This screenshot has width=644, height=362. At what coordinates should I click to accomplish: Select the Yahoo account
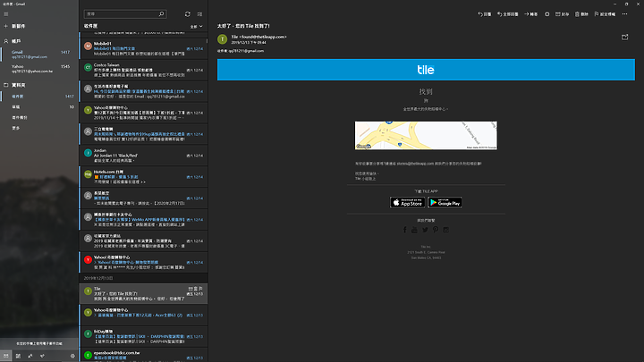39,69
